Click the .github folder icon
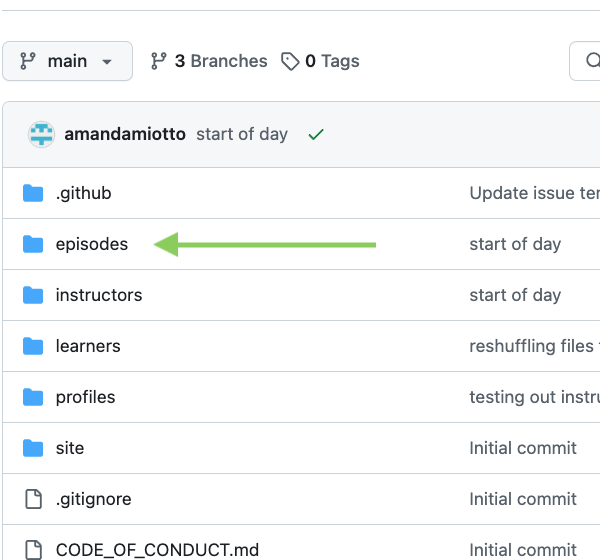 pyautogui.click(x=34, y=193)
